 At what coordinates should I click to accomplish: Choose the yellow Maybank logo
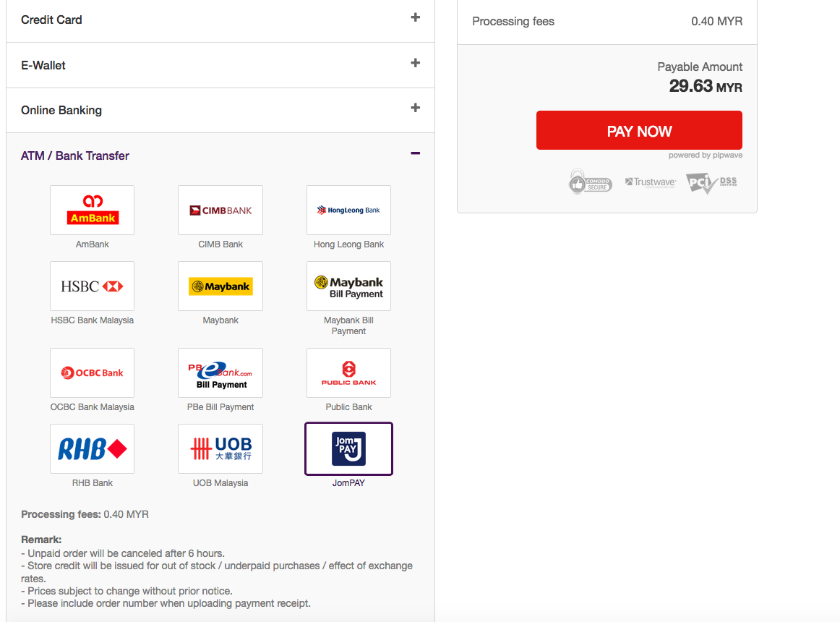[x=220, y=286]
